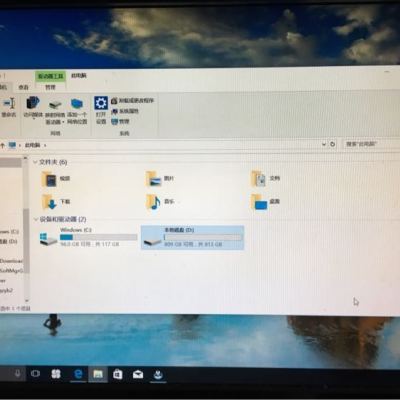Open the address bar history dropdown arrow
This screenshot has height=400, width=400.
pyautogui.click(x=324, y=144)
